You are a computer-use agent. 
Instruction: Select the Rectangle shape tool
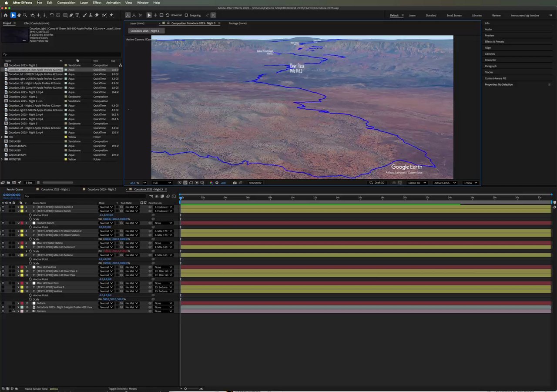click(x=65, y=15)
